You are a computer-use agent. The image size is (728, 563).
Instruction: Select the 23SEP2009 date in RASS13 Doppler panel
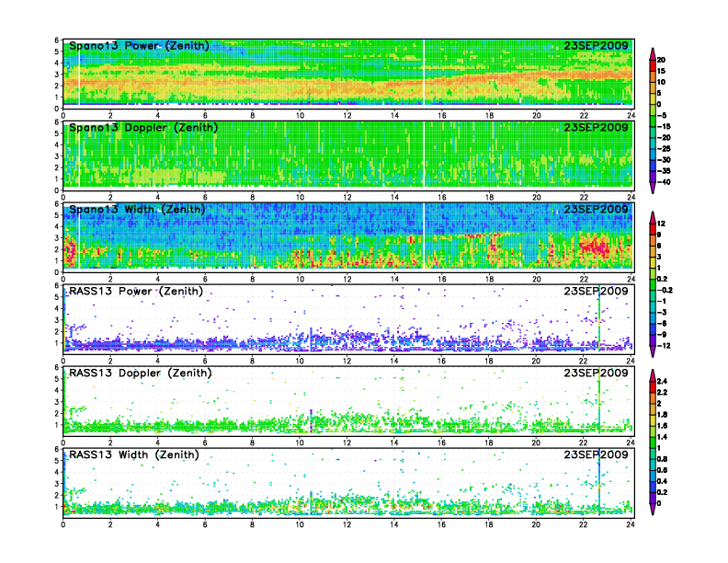coord(596,373)
